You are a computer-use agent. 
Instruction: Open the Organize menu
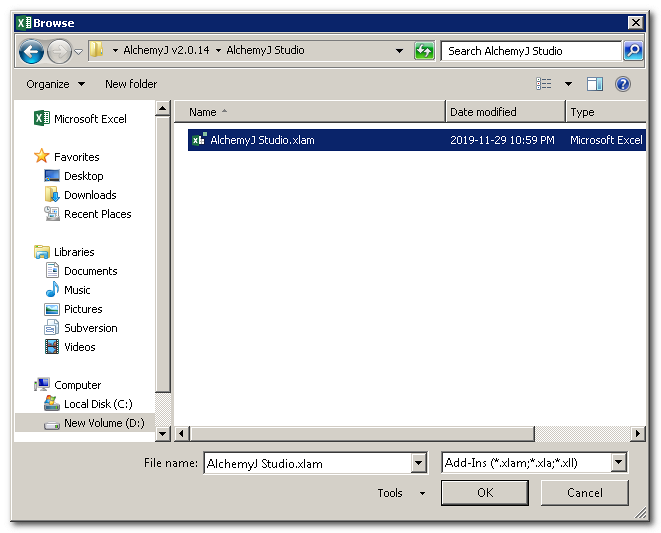55,84
